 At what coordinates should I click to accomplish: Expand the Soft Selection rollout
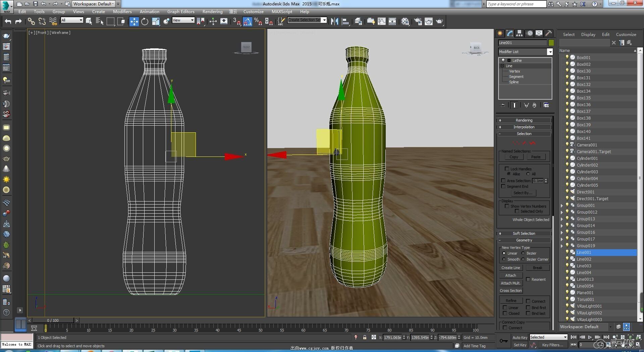click(524, 233)
